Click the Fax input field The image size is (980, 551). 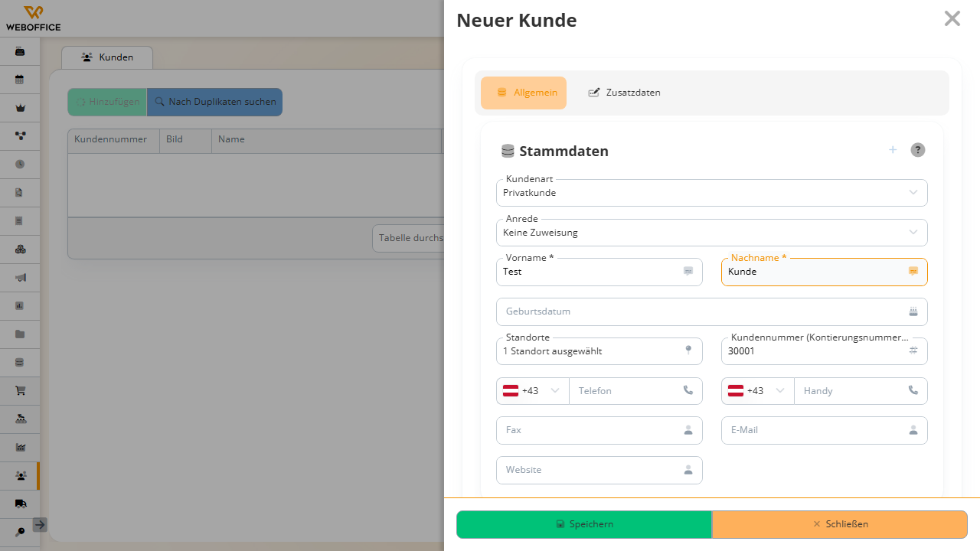(599, 430)
